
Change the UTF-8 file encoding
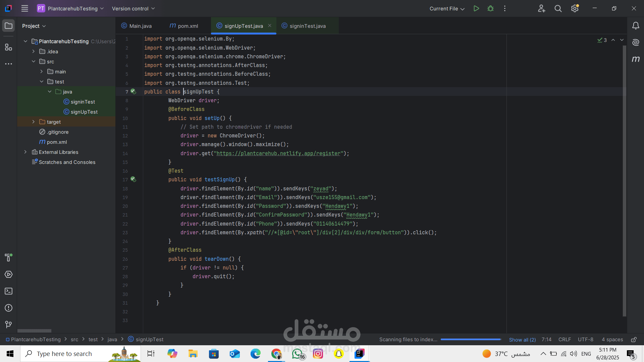pos(585,340)
